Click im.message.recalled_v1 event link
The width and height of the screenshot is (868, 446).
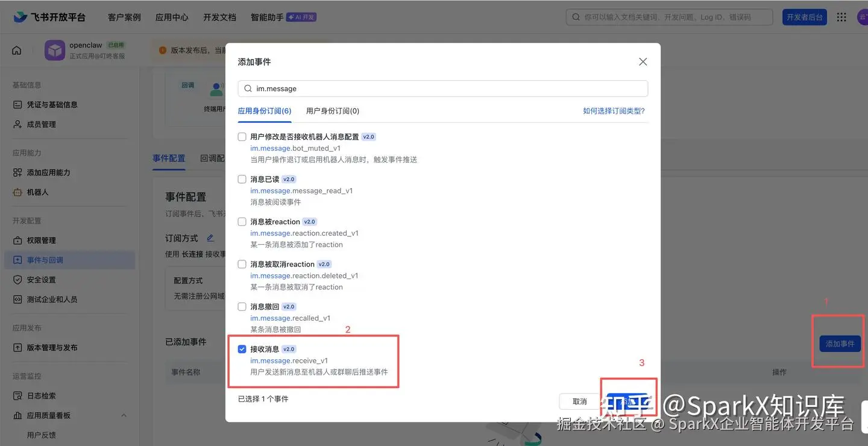tap(291, 318)
